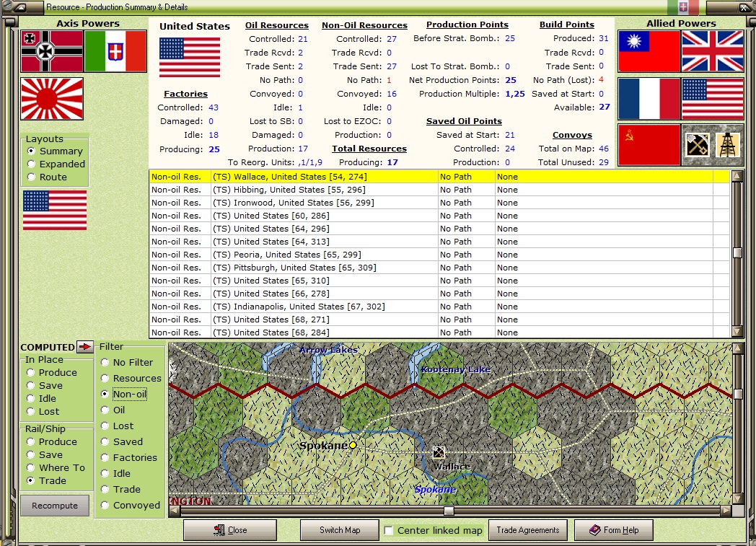Choose the Soviet Union flag
The image size is (756, 546).
(649, 145)
